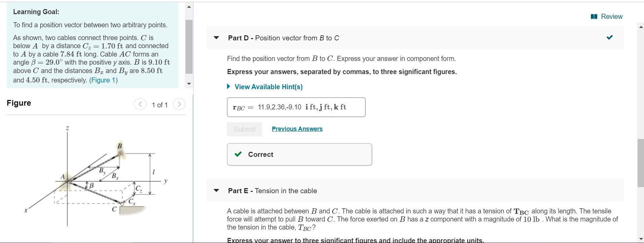644x243 pixels.
Task: Expand View Available Hint(s)
Action: pos(269,86)
